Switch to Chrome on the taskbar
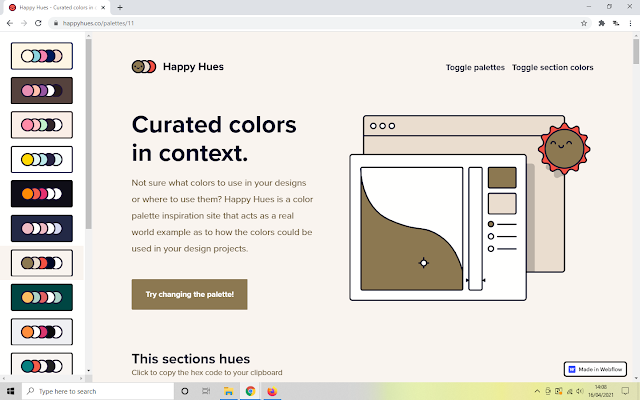 (250, 391)
